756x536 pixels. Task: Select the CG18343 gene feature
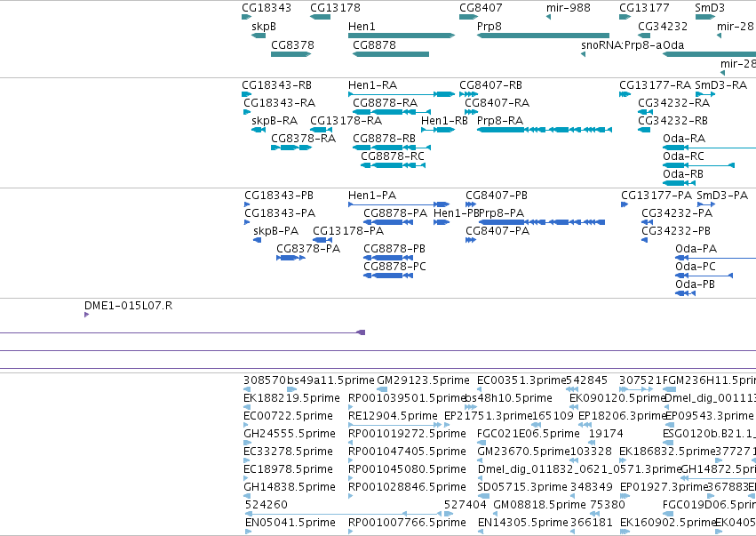click(x=246, y=17)
